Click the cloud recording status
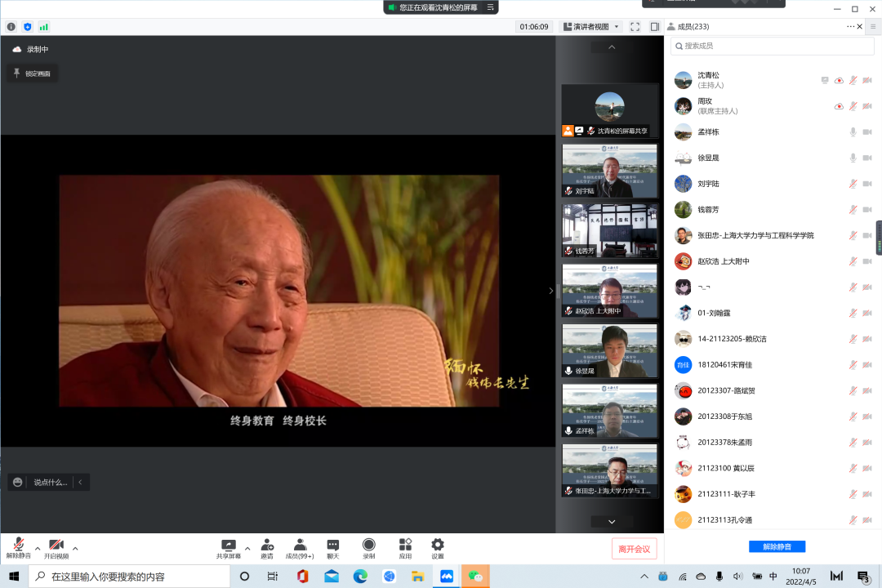The height and width of the screenshot is (588, 882). pos(31,50)
